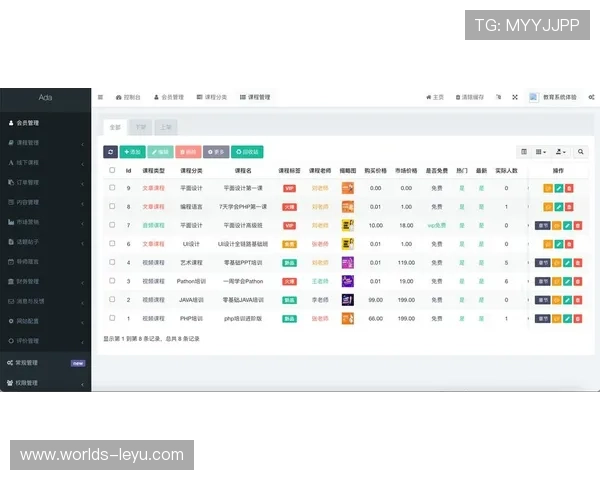Switch to the 上架 tab
The width and height of the screenshot is (600, 480).
[166, 127]
